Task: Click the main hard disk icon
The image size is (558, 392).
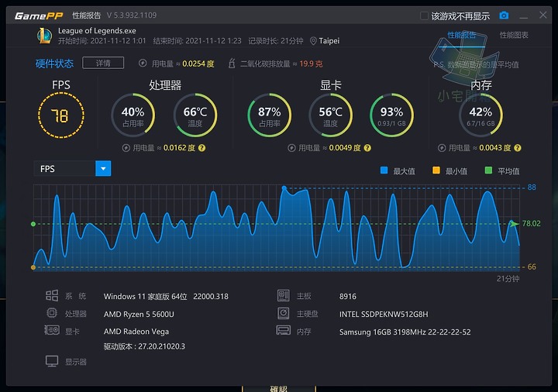Action: pyautogui.click(x=284, y=314)
